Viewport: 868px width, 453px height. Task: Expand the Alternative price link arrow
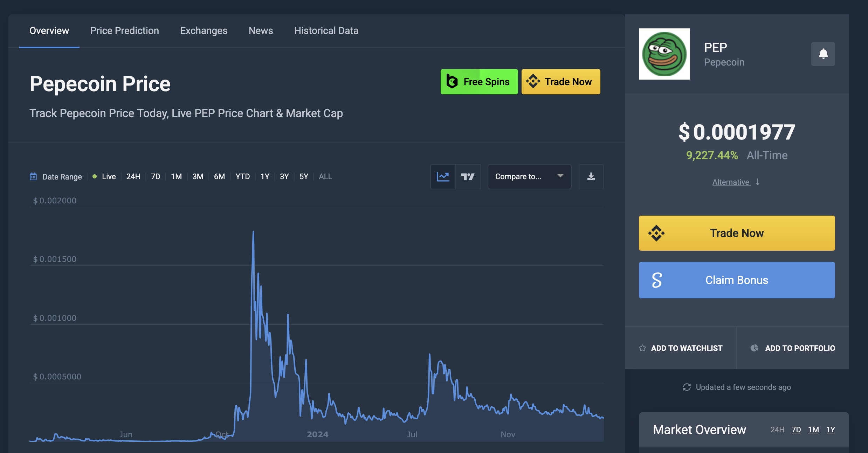point(758,182)
